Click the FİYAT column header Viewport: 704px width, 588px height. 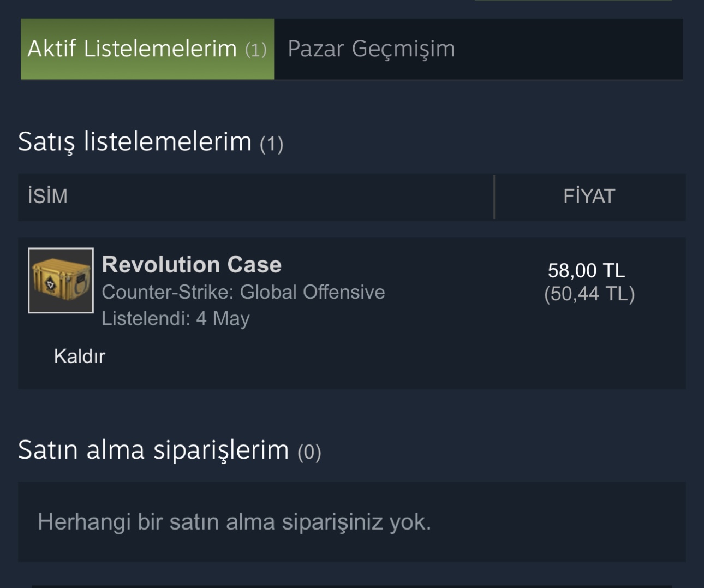coord(589,197)
